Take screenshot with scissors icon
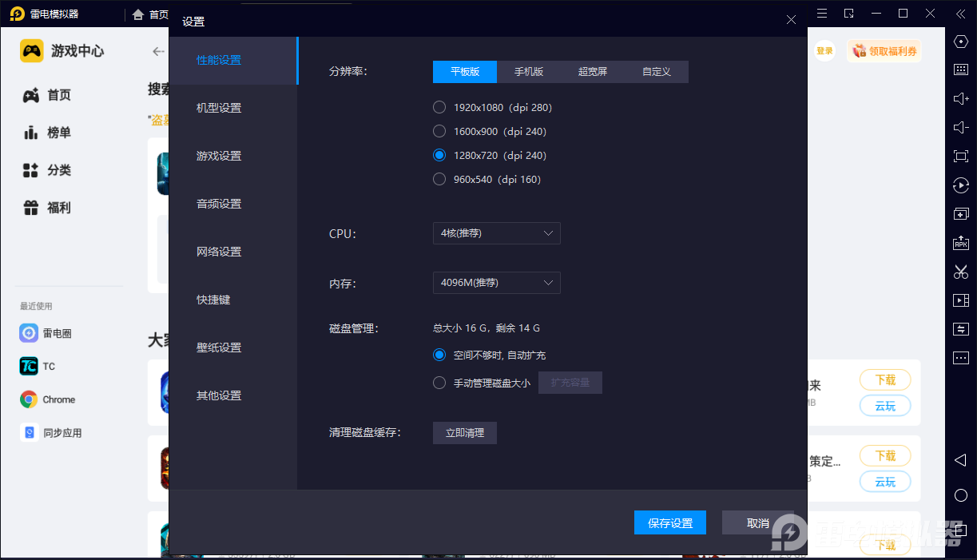The height and width of the screenshot is (560, 977). pyautogui.click(x=961, y=272)
